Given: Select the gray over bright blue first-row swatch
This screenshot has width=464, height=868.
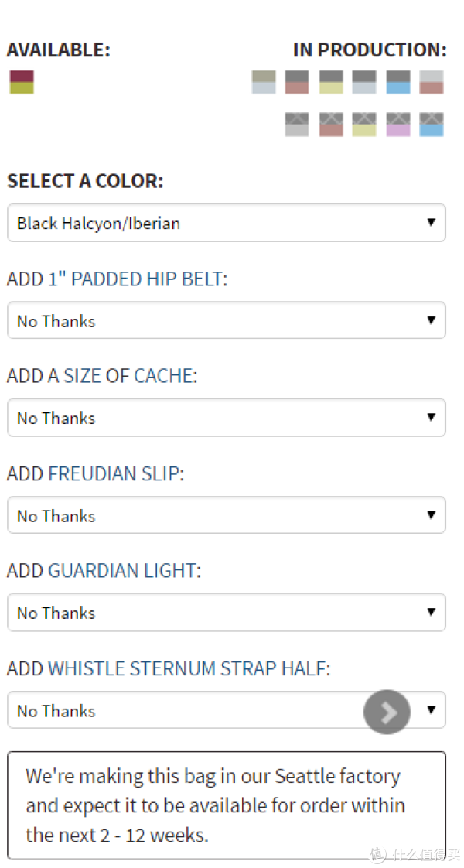Looking at the screenshot, I should pos(398,82).
